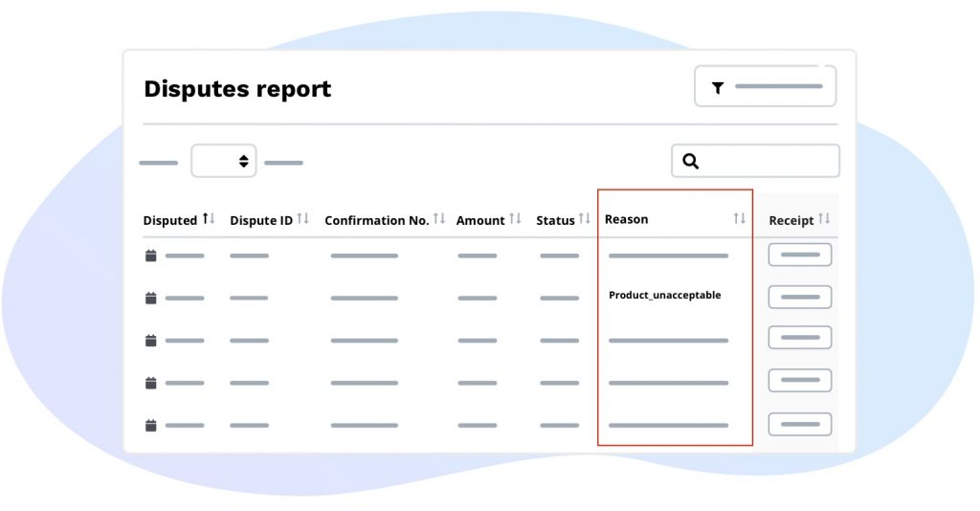Sort table by Status column
This screenshot has width=980, height=511.
[584, 219]
